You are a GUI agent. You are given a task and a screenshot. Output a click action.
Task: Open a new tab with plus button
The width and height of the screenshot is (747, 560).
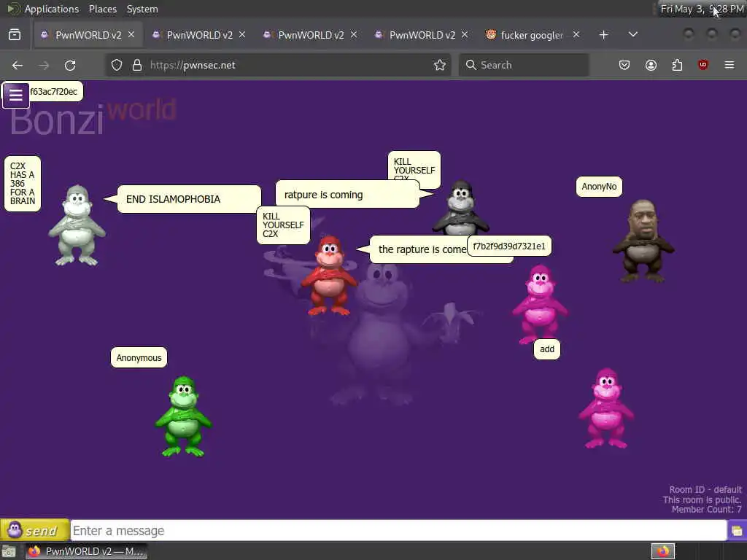click(x=603, y=35)
